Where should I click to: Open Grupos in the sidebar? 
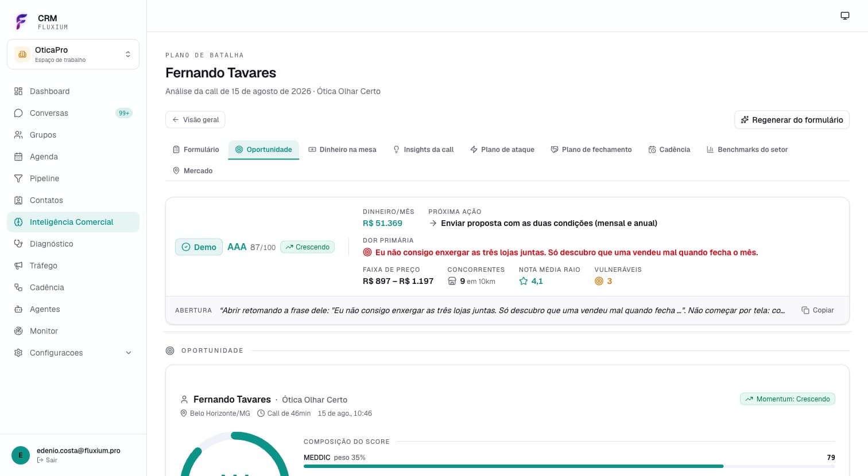tap(73, 135)
